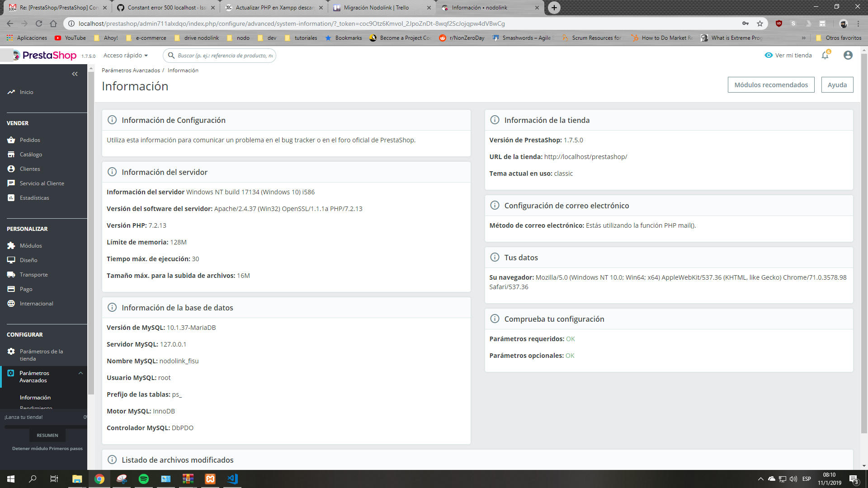Image resolution: width=868 pixels, height=488 pixels.
Task: Open the employee profile avatar icon
Action: coord(848,55)
